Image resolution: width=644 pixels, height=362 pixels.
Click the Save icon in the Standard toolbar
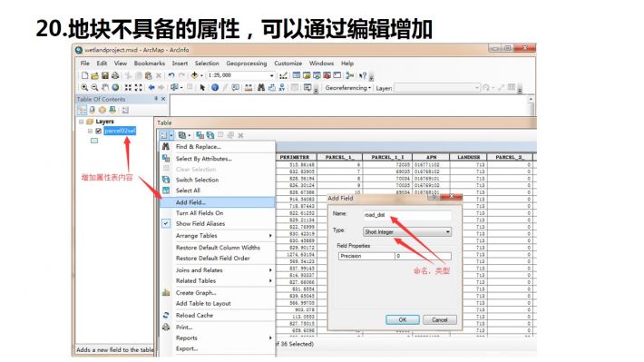pyautogui.click(x=105, y=75)
